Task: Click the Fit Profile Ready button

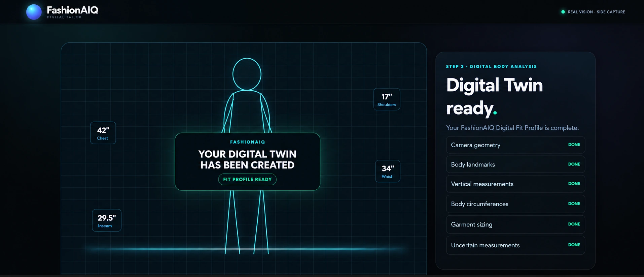Action: [x=247, y=179]
